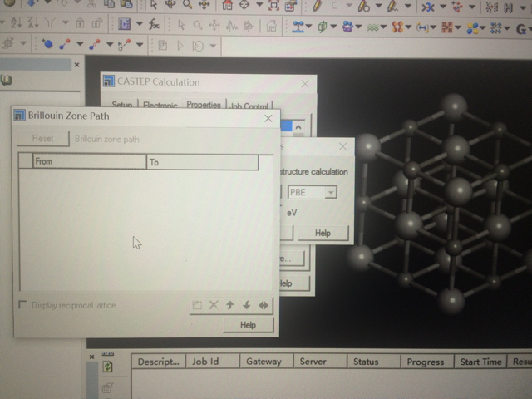Expand the hydrogen bond tool dropdown arrow

tap(140, 44)
